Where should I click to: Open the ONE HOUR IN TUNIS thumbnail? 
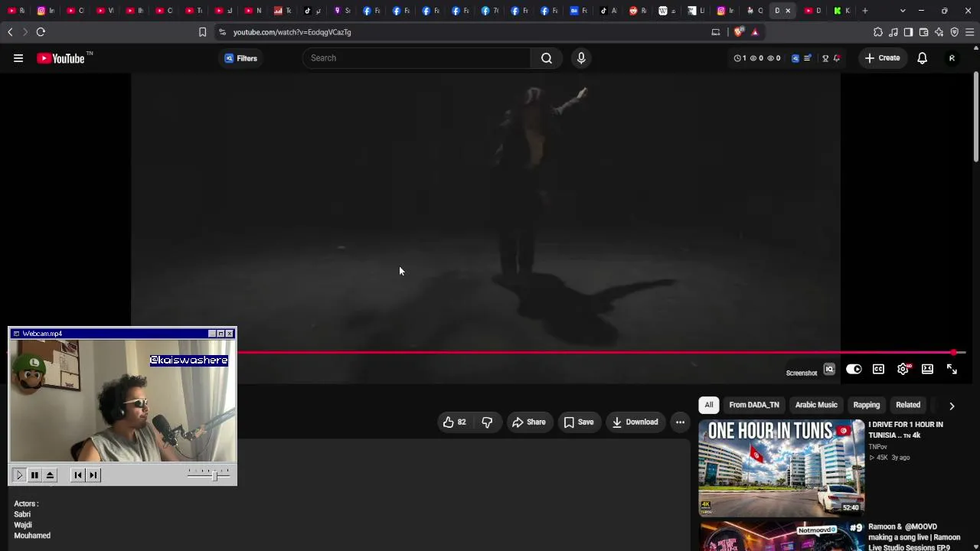pos(782,468)
